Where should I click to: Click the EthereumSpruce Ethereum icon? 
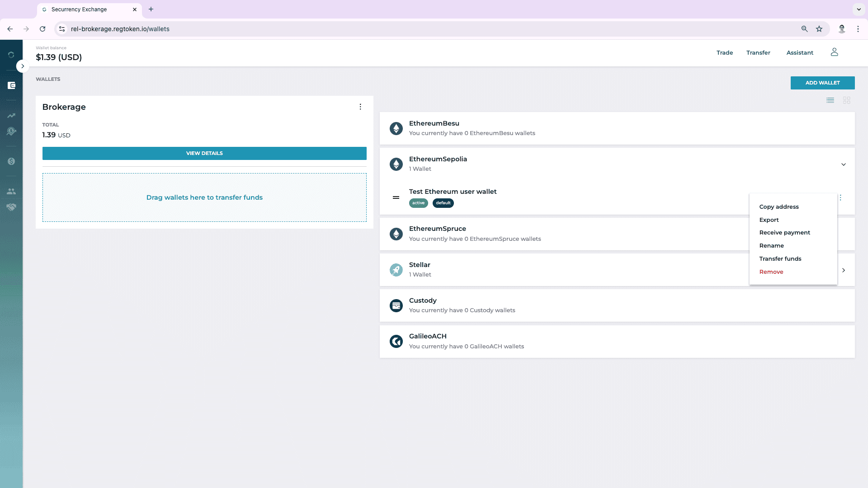coord(396,234)
